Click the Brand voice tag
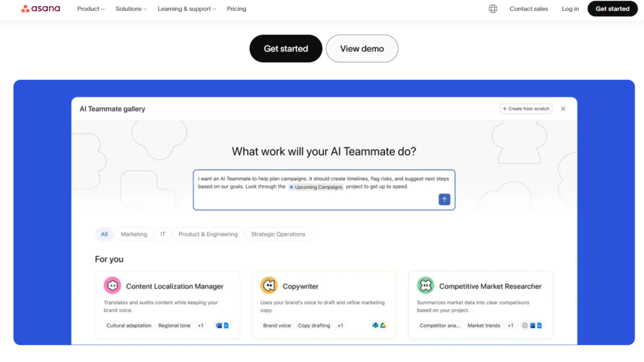644x362 pixels. (x=277, y=326)
